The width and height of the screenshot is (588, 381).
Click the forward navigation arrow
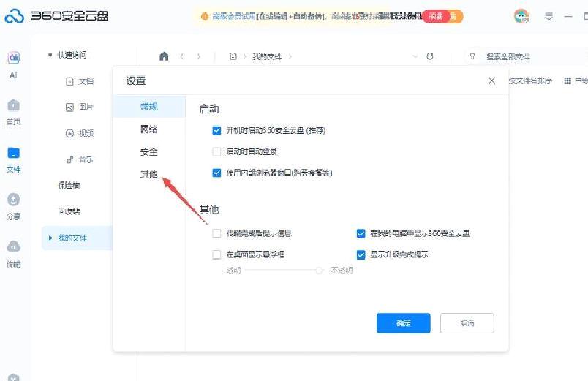click(x=199, y=56)
